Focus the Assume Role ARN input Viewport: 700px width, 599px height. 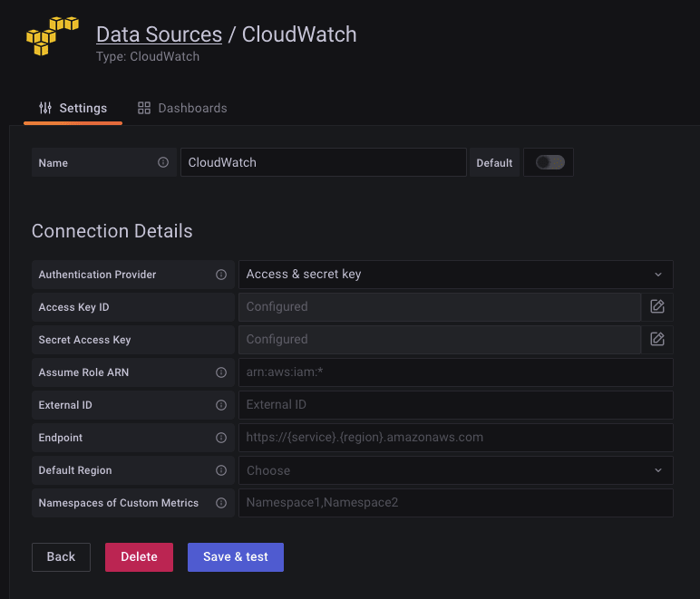click(456, 372)
